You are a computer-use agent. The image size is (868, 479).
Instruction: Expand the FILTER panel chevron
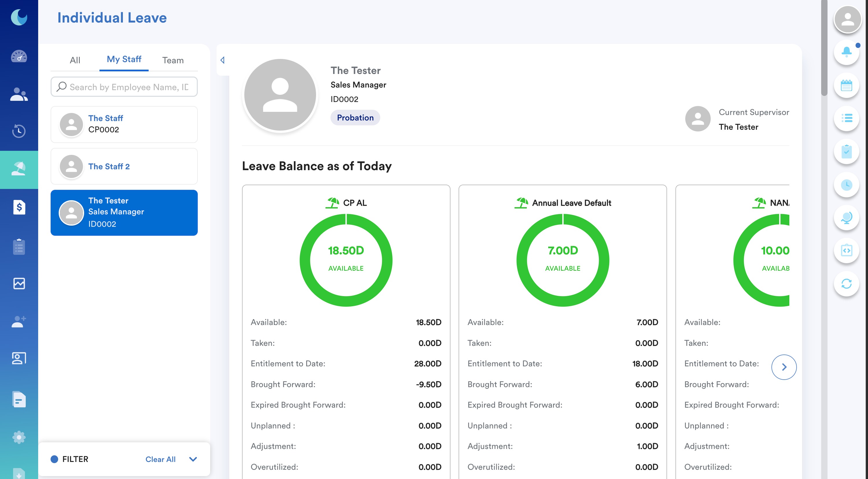point(193,459)
